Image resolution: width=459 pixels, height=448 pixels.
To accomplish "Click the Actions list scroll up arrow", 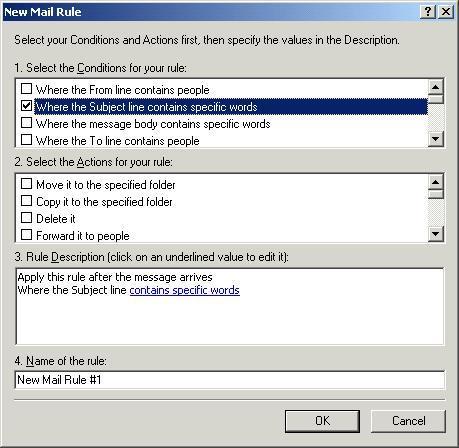I will tap(436, 182).
